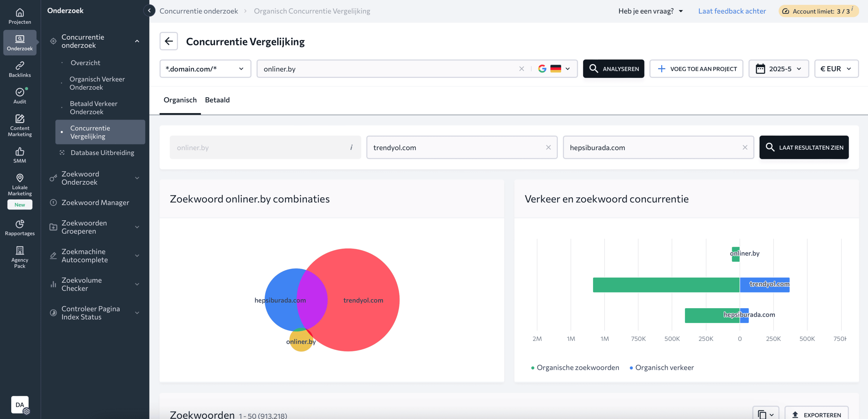Remove hepsiburada.com competitor with the X
This screenshot has width=868, height=419.
pos(745,147)
